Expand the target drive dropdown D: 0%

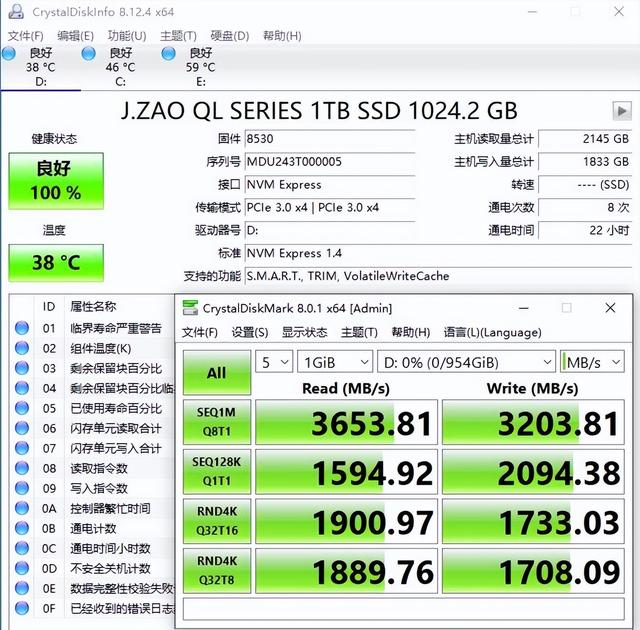(x=466, y=361)
